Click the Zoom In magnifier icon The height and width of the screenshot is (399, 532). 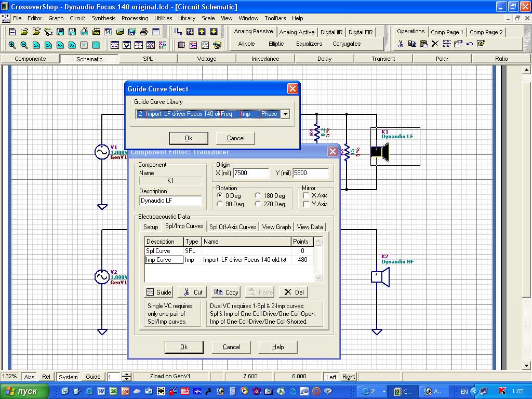point(12,45)
